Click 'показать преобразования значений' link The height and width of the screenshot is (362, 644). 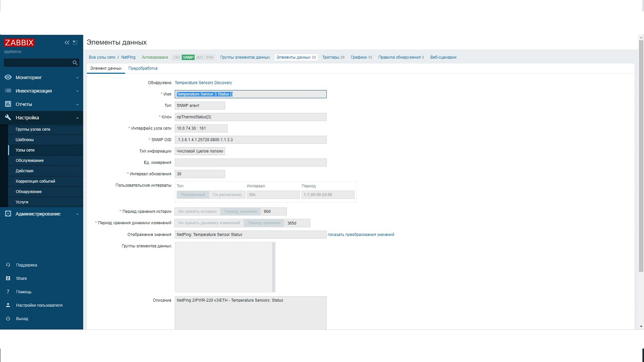tap(361, 235)
